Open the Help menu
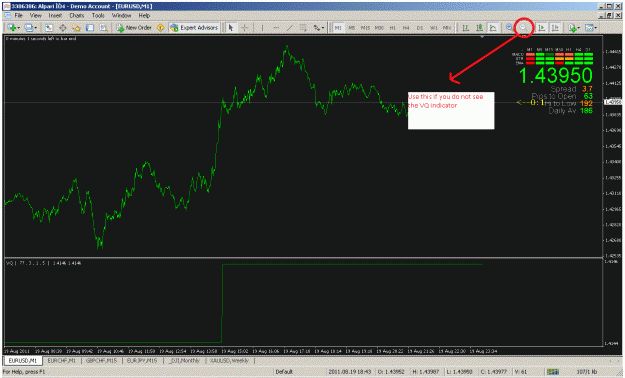The height and width of the screenshot is (378, 625). pyautogui.click(x=144, y=16)
